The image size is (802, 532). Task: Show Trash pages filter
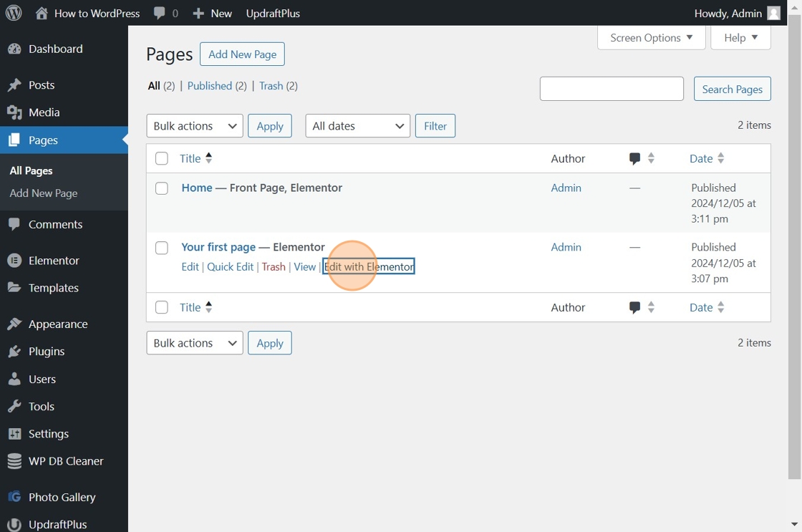click(x=271, y=86)
